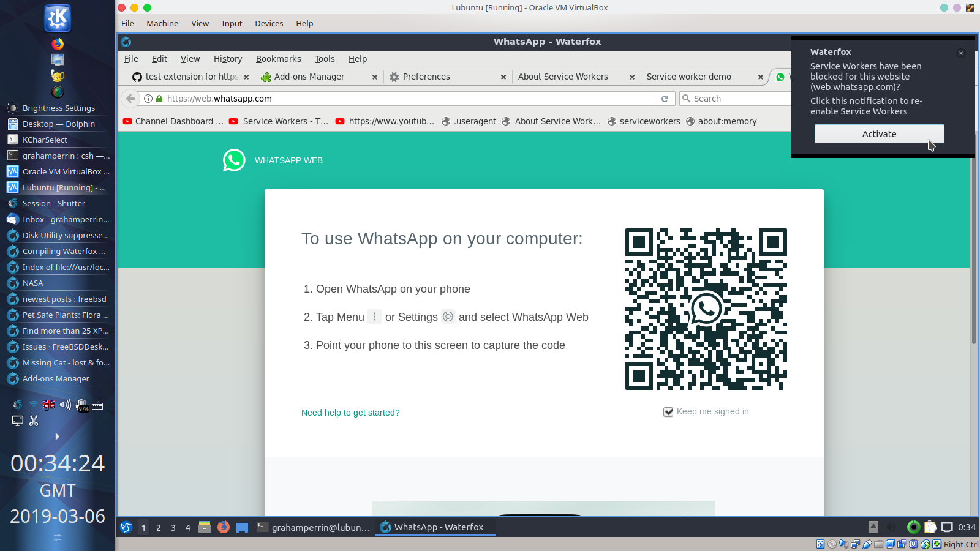This screenshot has width=980, height=551.
Task: Click the KDE panel settings sliders icon
Action: [58, 538]
